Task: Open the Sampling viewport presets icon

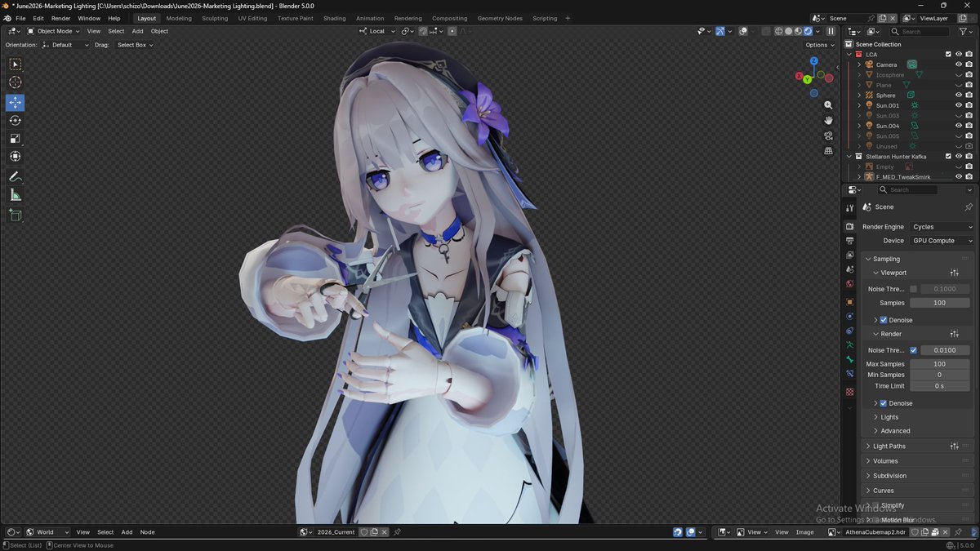Action: pyautogui.click(x=954, y=273)
